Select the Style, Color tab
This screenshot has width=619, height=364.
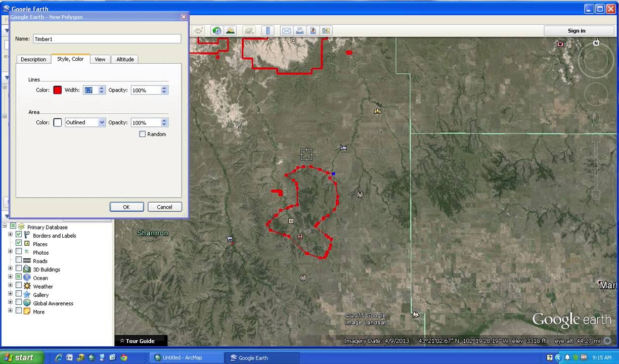70,59
